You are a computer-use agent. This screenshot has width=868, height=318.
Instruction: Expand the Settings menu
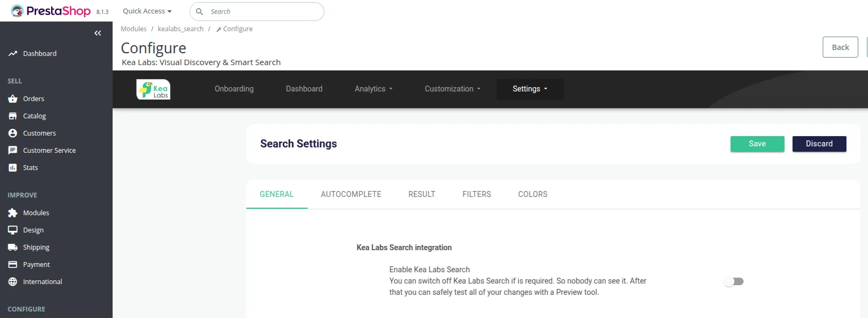[530, 89]
